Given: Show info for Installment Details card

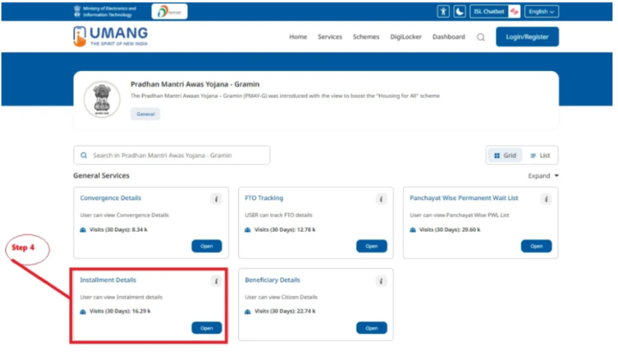Looking at the screenshot, I should 216,281.
